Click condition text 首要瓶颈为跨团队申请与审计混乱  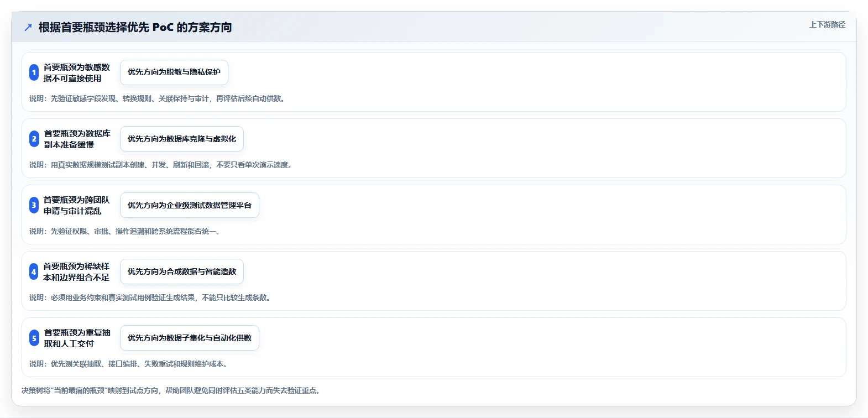point(77,205)
